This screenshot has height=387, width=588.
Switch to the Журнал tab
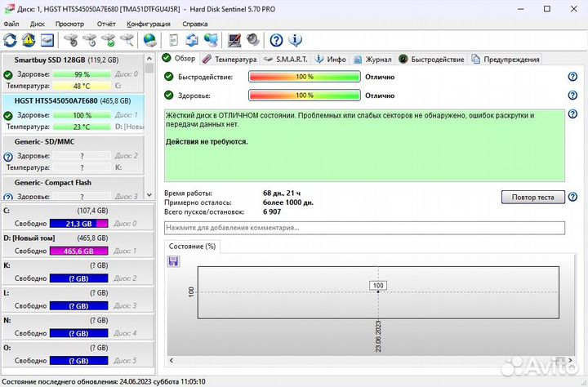[x=372, y=60]
